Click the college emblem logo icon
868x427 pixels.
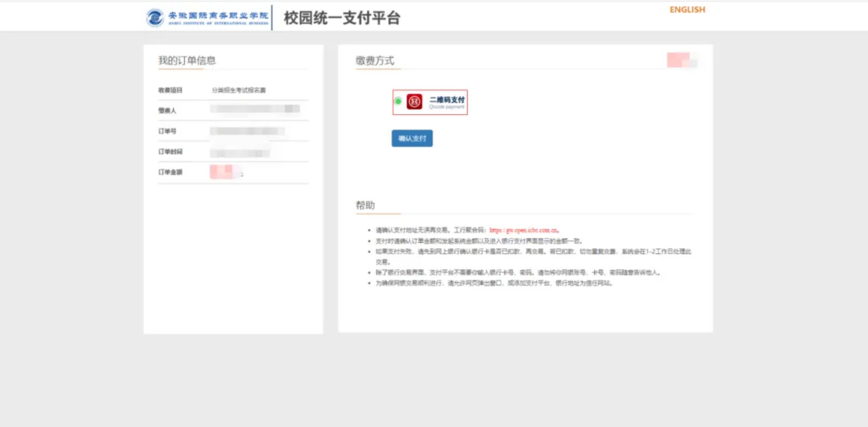coord(155,18)
